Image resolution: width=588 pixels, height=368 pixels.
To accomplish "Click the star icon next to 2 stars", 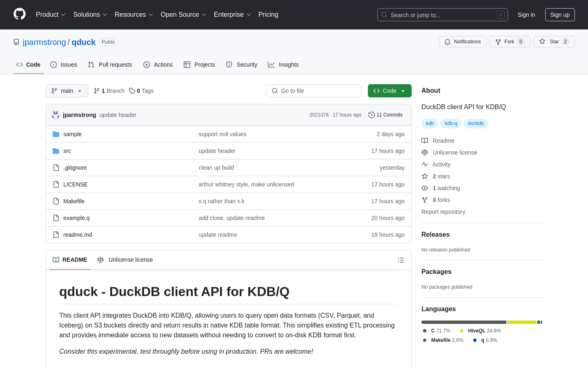I will (x=425, y=176).
